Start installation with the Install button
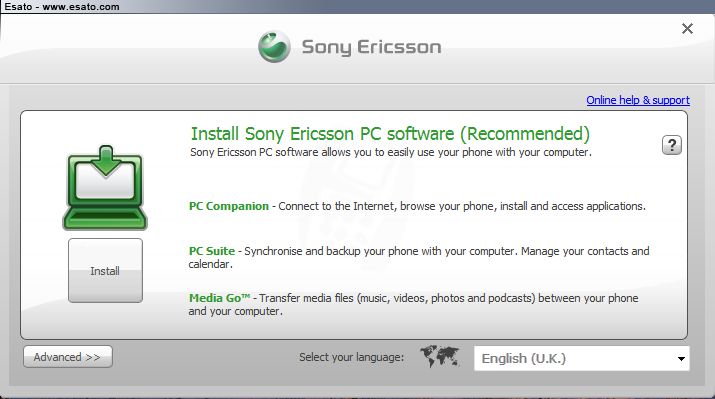Image resolution: width=715 pixels, height=399 pixels. pos(105,270)
